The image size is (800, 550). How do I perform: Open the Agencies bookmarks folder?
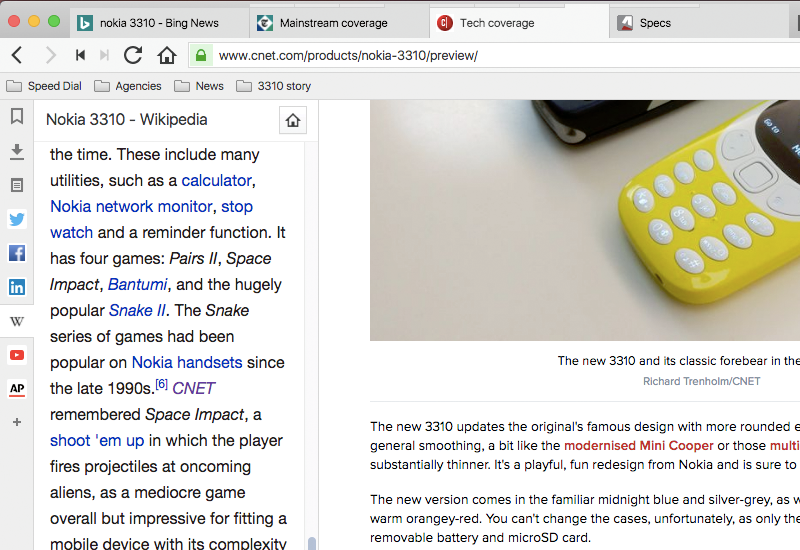128,86
